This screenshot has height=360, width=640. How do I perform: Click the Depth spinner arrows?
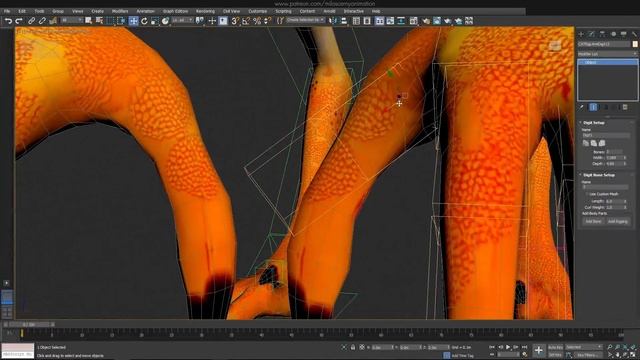coord(625,164)
